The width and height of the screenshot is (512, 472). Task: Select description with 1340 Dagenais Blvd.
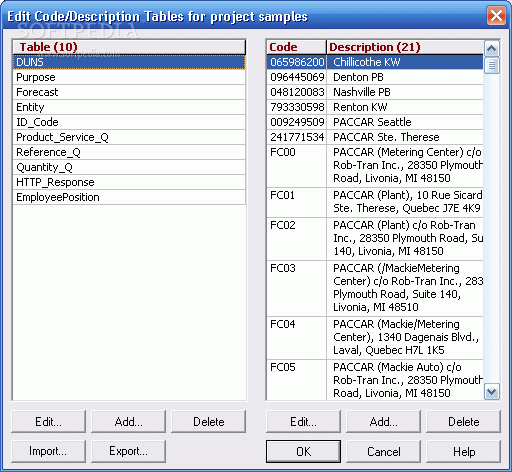(x=405, y=338)
